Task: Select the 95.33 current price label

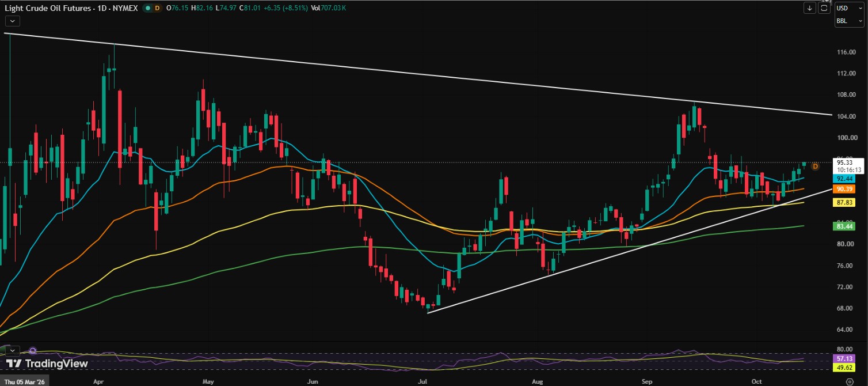Action: click(x=844, y=163)
